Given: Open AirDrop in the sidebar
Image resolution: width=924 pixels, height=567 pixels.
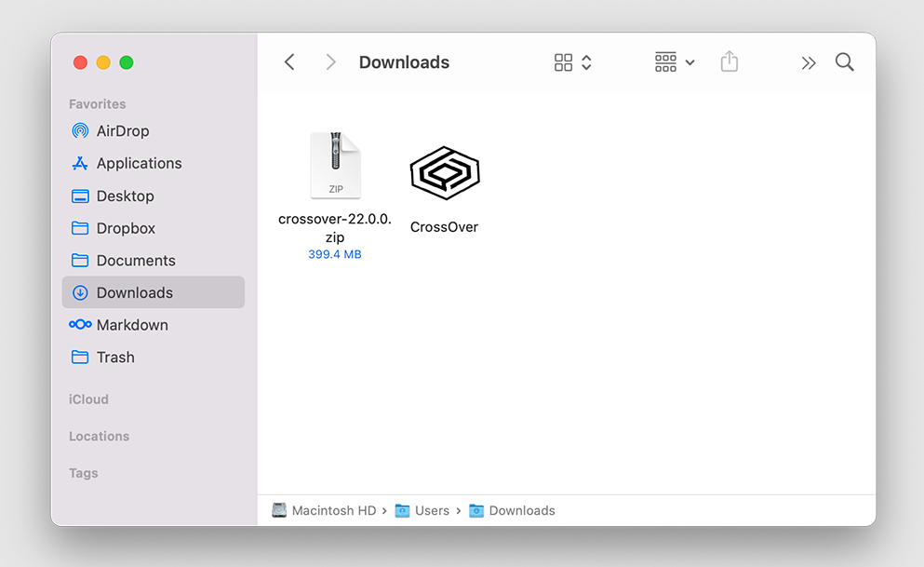Looking at the screenshot, I should tap(154, 131).
